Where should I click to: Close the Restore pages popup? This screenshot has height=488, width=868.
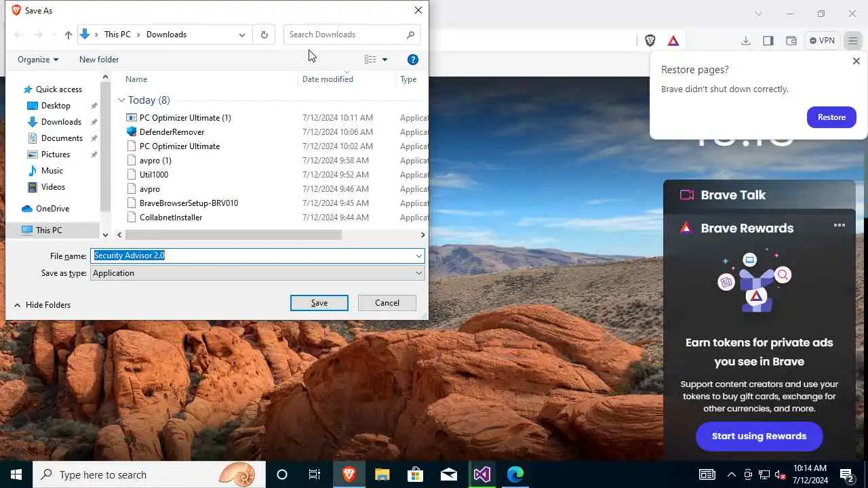click(x=856, y=61)
